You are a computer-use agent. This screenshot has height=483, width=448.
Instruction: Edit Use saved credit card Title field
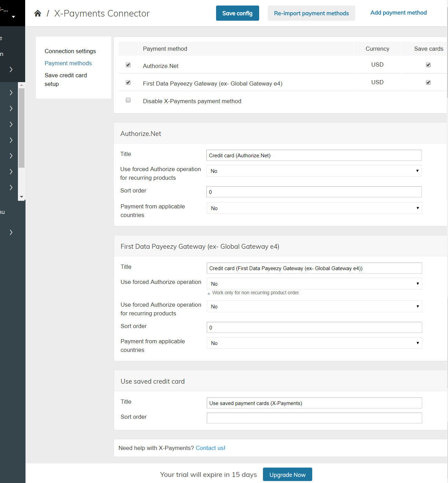314,403
